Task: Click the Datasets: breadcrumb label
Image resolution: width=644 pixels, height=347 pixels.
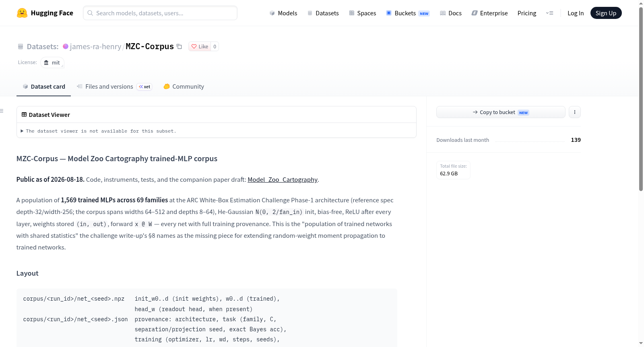Action: (43, 47)
